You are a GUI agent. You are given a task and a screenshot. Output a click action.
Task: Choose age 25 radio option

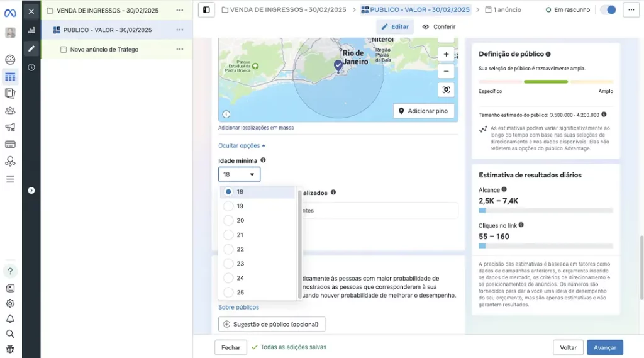point(228,293)
